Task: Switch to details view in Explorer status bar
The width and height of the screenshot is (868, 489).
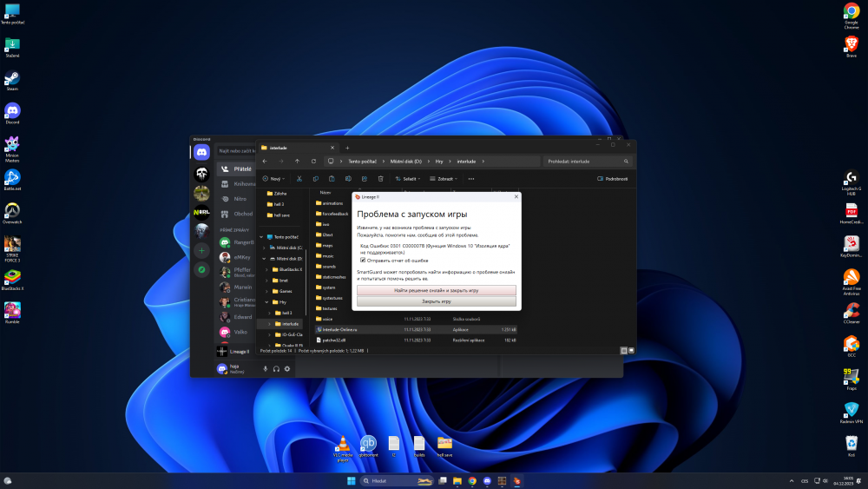Action: 624,351
